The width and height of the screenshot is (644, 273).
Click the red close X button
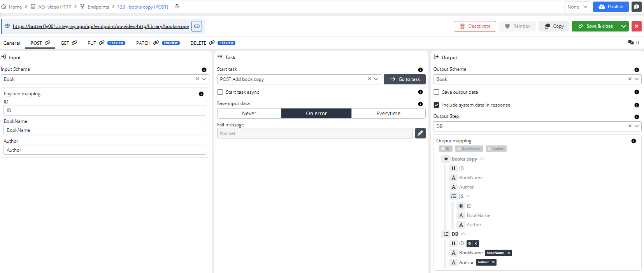click(637, 26)
